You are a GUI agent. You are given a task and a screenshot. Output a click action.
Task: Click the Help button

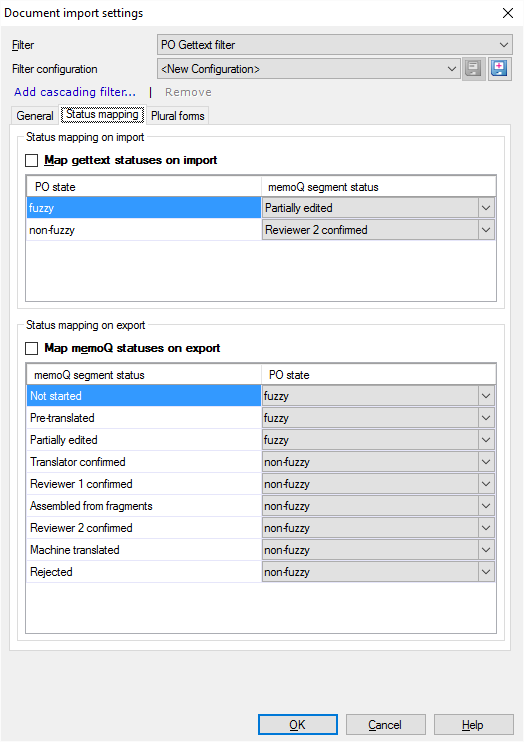473,724
